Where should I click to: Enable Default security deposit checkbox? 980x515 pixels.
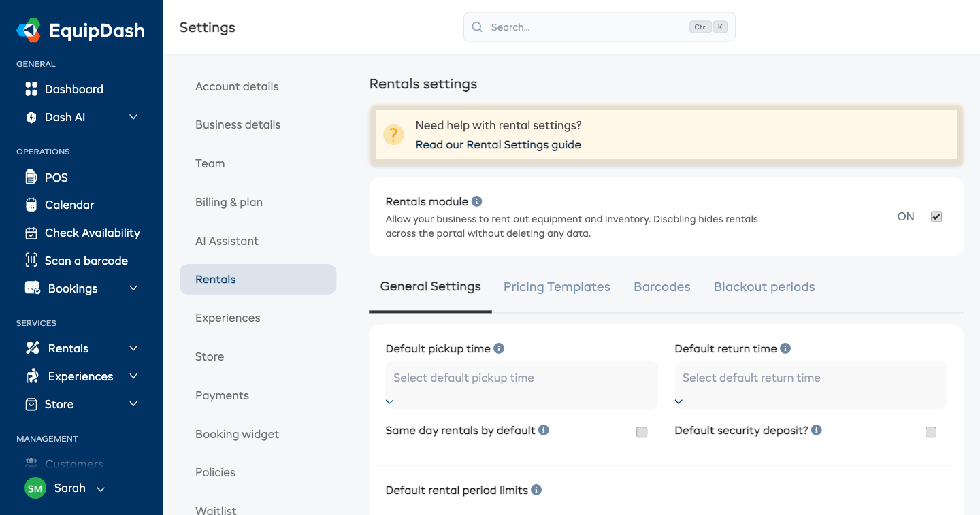[x=931, y=432]
